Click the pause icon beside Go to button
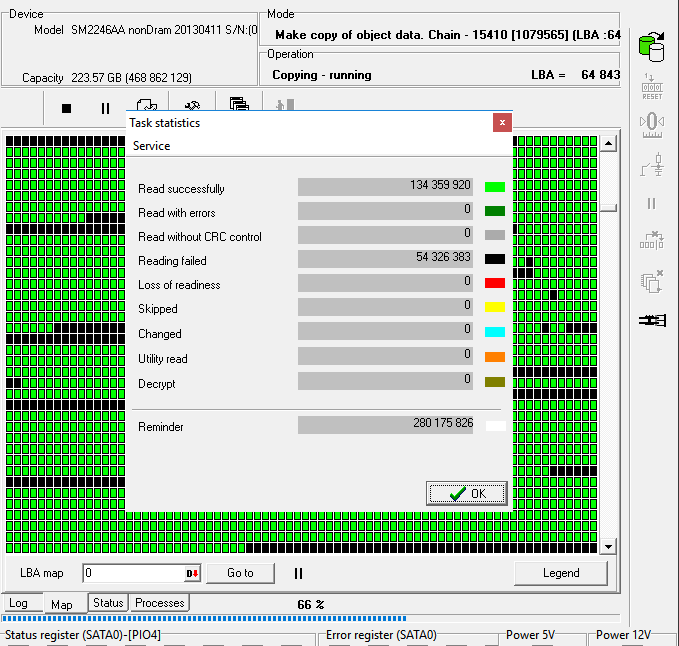The height and width of the screenshot is (646, 679). 298,573
